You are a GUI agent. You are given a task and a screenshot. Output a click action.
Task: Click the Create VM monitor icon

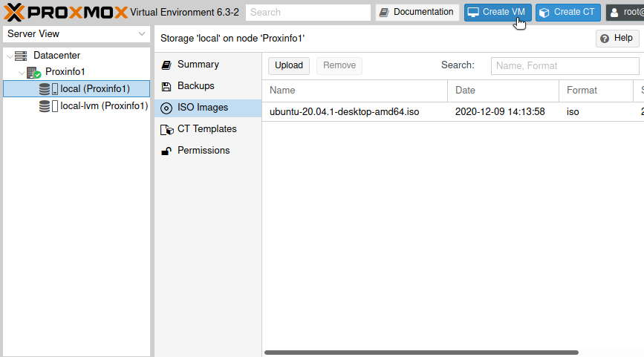coord(473,13)
